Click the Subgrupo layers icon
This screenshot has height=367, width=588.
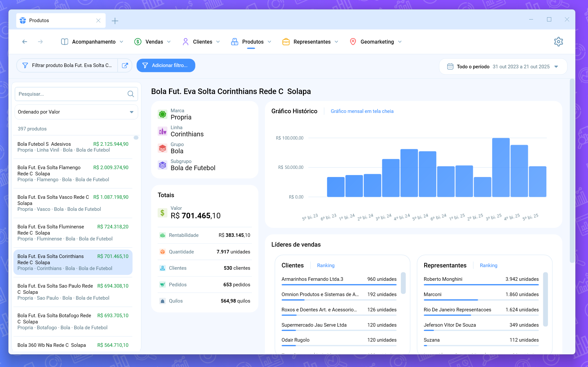pyautogui.click(x=163, y=165)
